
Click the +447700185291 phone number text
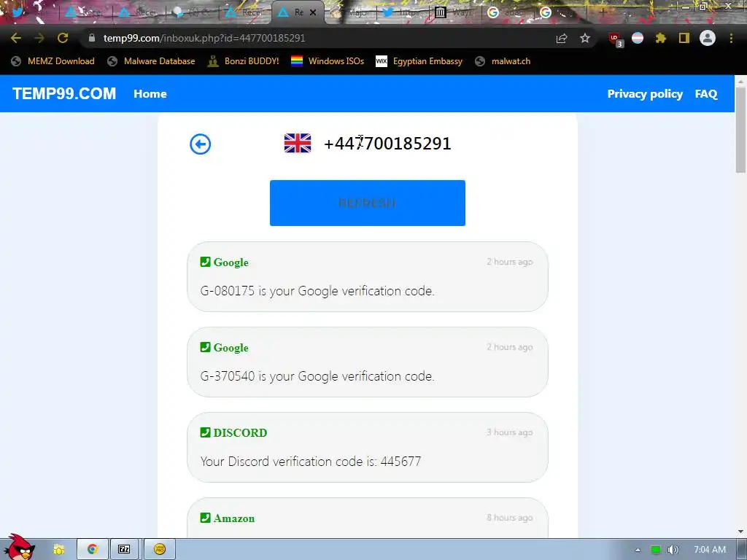coord(387,144)
